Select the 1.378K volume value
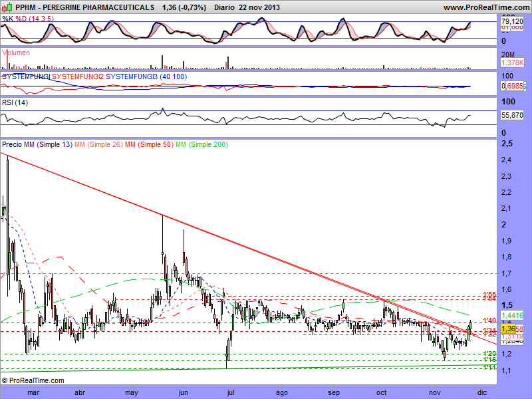Screen dimensions: 532x399 pos(512,63)
